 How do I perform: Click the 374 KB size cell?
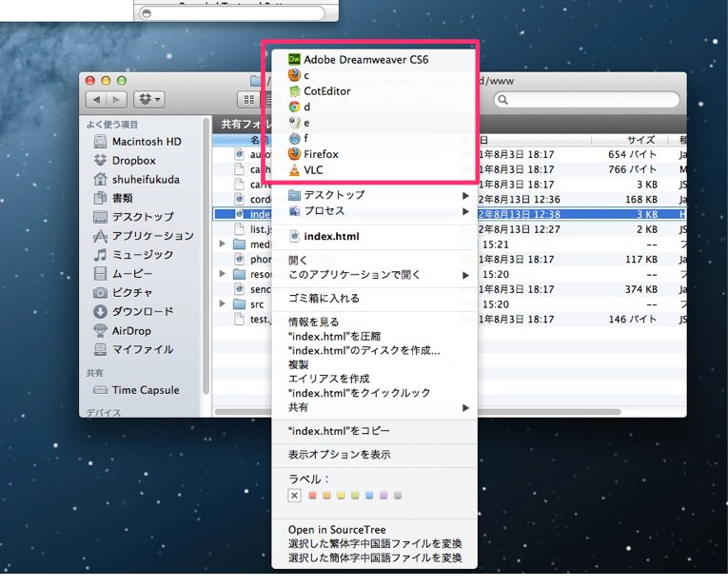(641, 289)
